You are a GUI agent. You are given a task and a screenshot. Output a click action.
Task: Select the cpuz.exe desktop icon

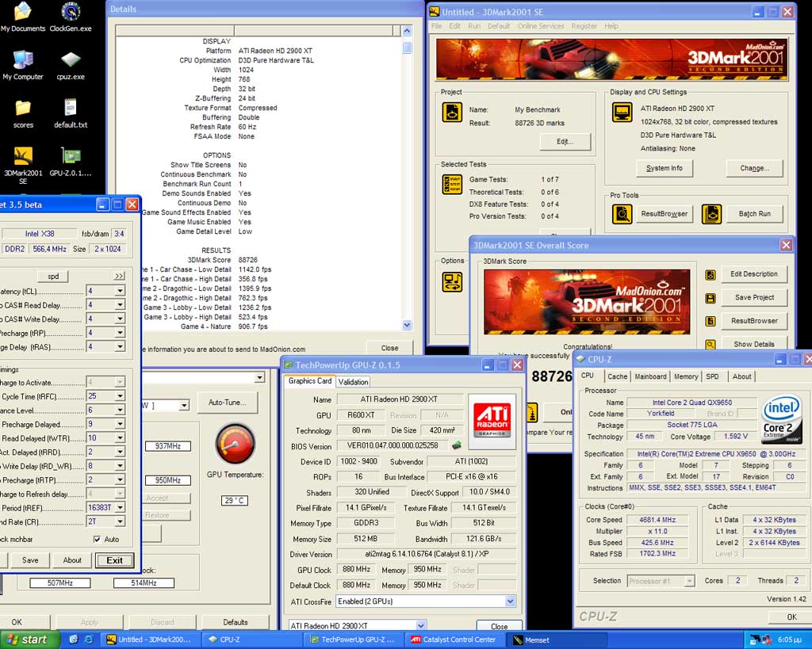(71, 66)
